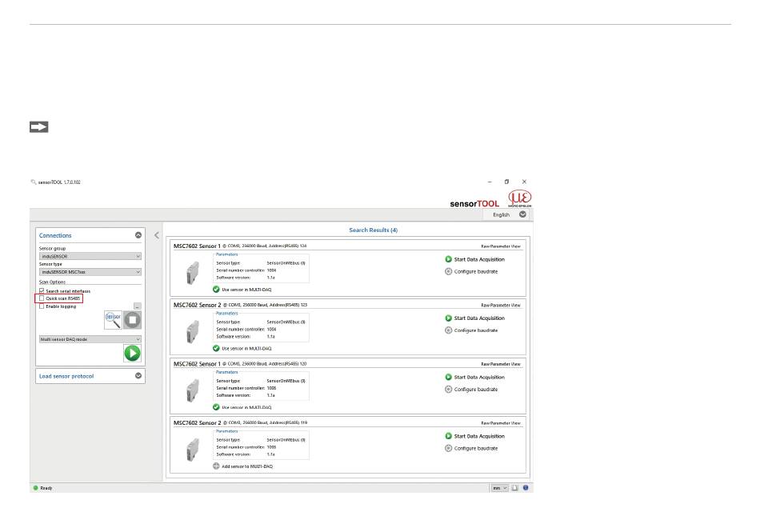Open the Multi sensor DAQ mode dropdown
The image size is (760, 532).
90,339
